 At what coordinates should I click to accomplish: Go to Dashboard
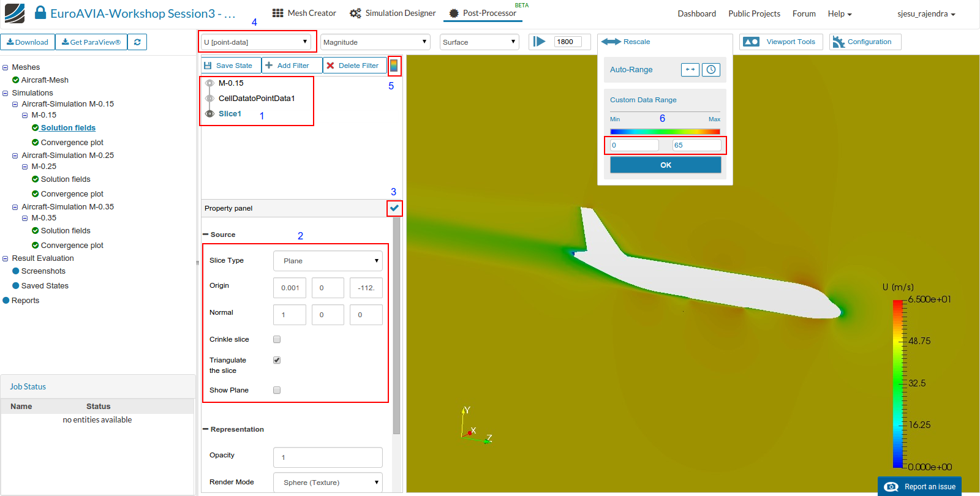coord(697,13)
